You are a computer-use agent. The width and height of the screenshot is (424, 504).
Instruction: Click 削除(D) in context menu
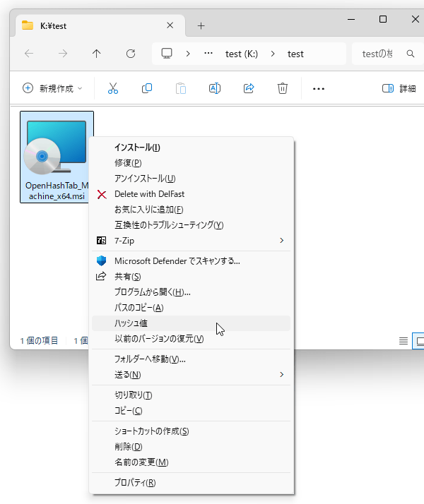click(191, 446)
